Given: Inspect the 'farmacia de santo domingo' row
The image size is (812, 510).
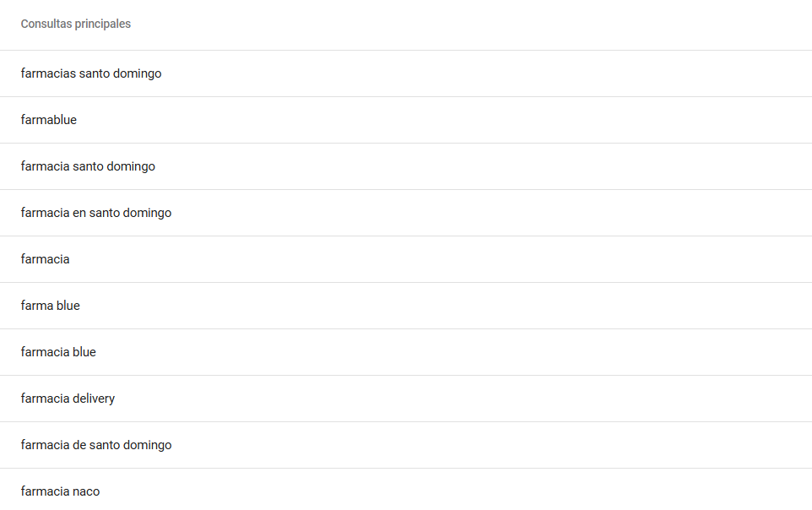Looking at the screenshot, I should 406,445.
